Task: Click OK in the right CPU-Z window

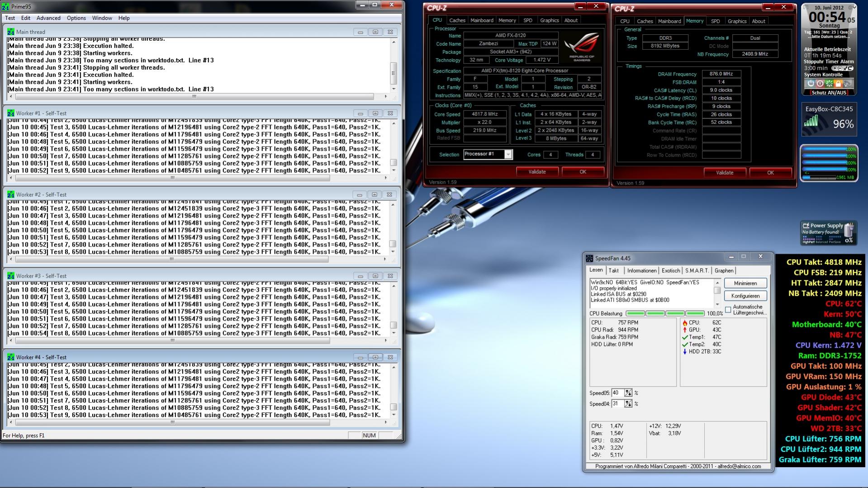Action: pyautogui.click(x=770, y=173)
